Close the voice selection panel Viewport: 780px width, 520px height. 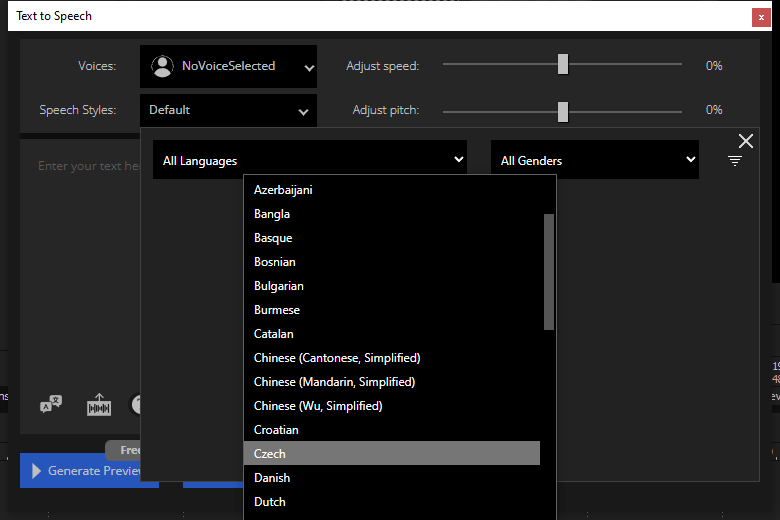tap(745, 141)
